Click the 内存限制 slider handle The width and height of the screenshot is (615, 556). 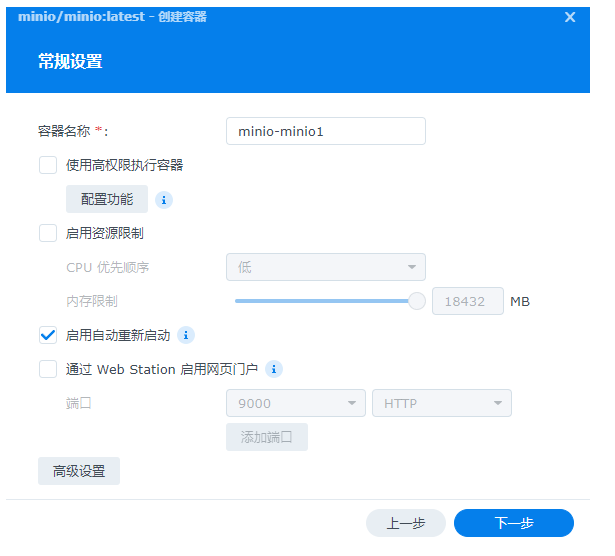(417, 301)
